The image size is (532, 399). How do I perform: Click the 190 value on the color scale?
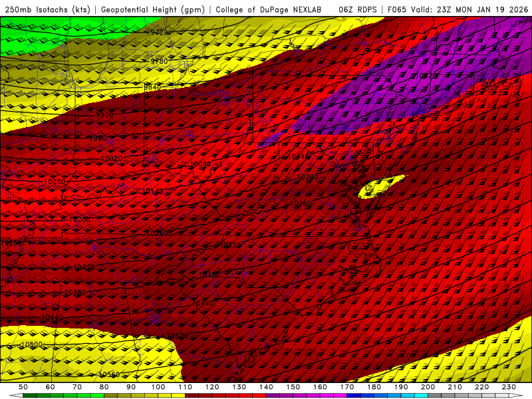coord(401,387)
